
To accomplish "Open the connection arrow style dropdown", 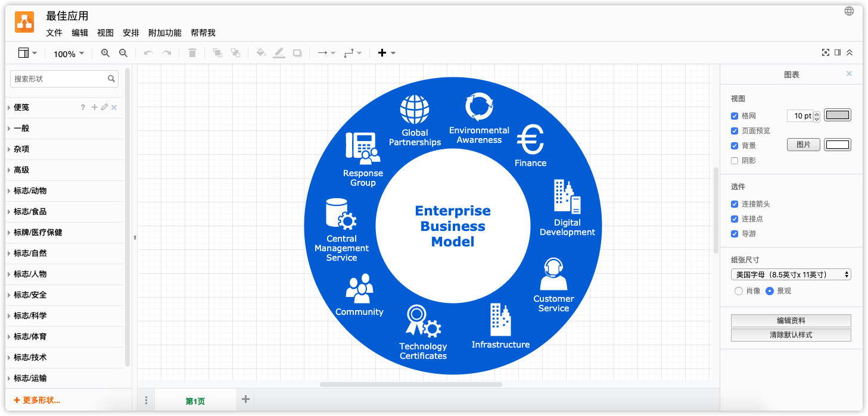I will click(x=326, y=53).
